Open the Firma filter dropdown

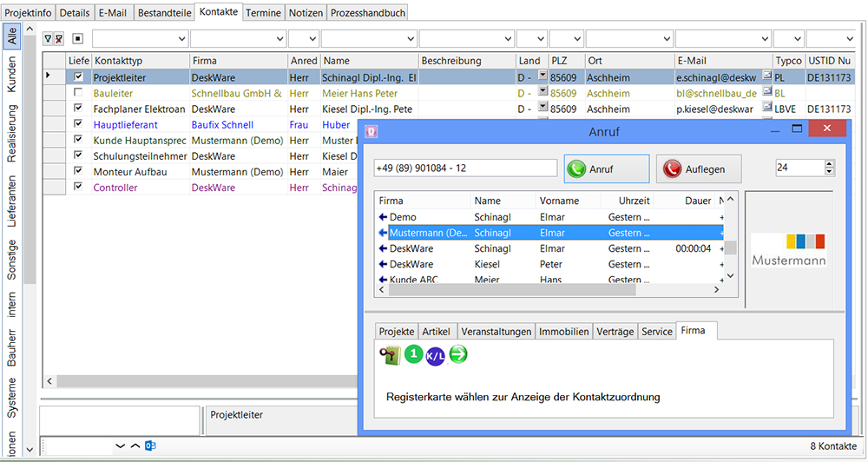point(280,39)
